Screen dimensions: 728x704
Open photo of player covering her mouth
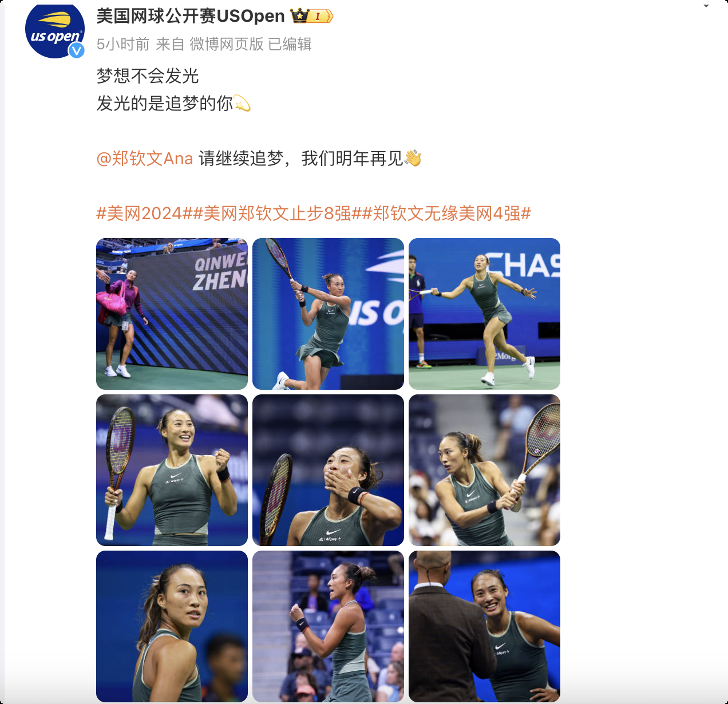point(328,470)
